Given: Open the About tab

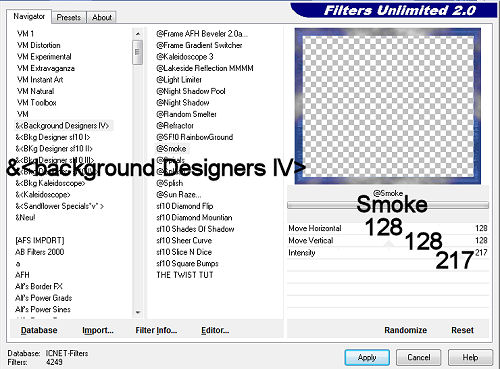Looking at the screenshot, I should point(102,17).
